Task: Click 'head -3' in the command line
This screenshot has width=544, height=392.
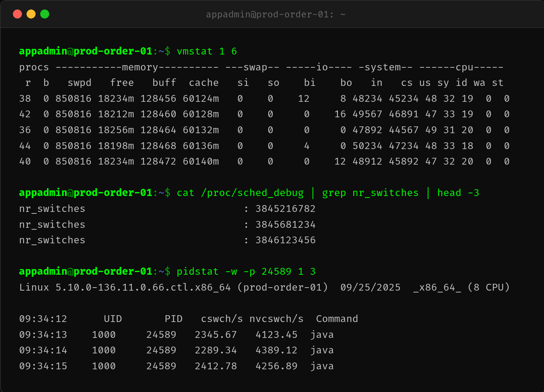Action: tap(458, 193)
